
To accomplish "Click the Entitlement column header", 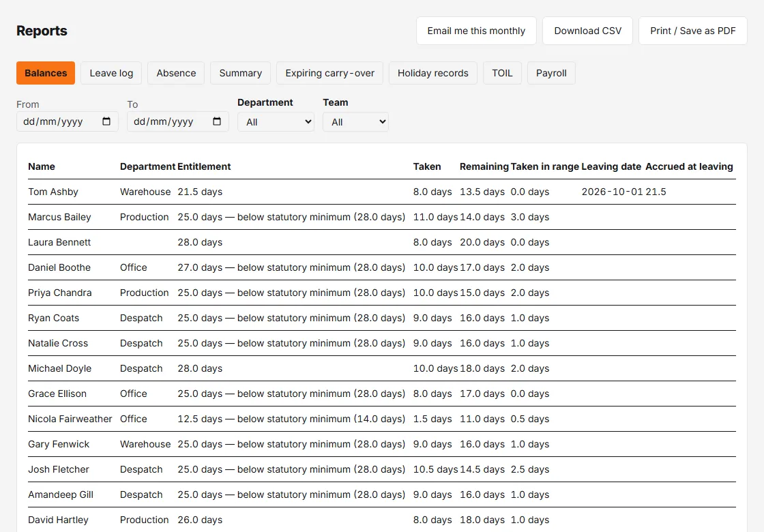I will coord(204,166).
